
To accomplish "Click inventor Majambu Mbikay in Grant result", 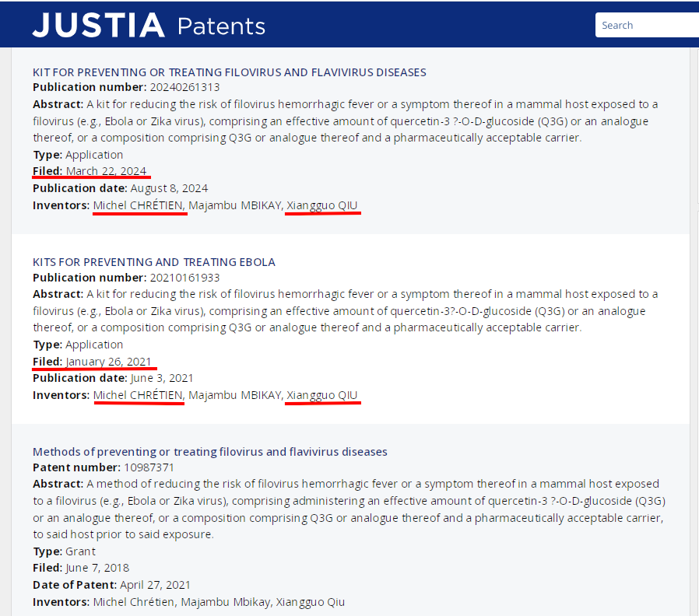I will pos(225,602).
